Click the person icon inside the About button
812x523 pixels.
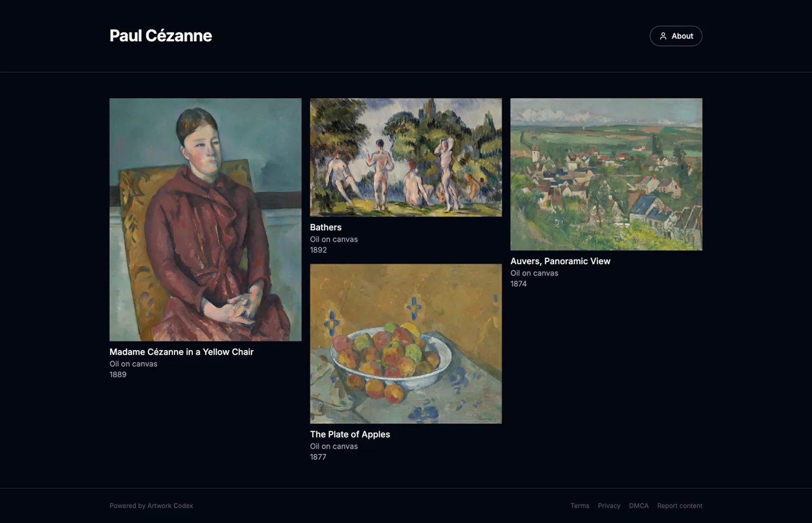pos(663,36)
